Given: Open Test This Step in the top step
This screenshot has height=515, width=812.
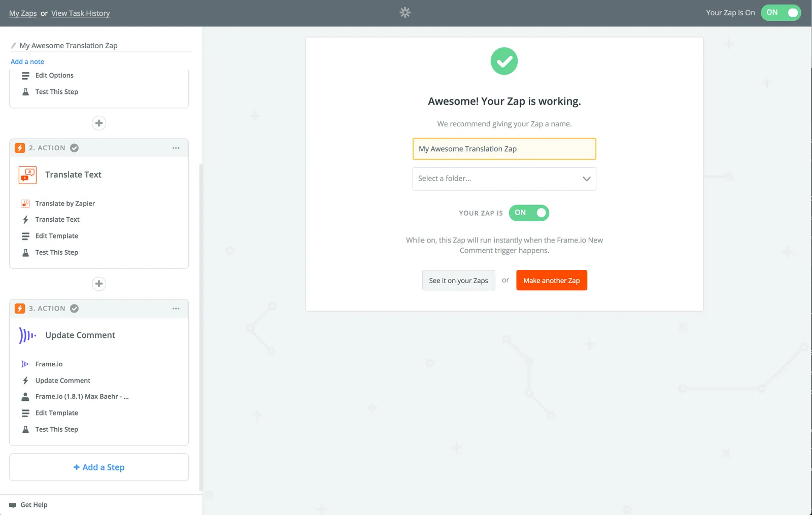Looking at the screenshot, I should click(x=57, y=92).
